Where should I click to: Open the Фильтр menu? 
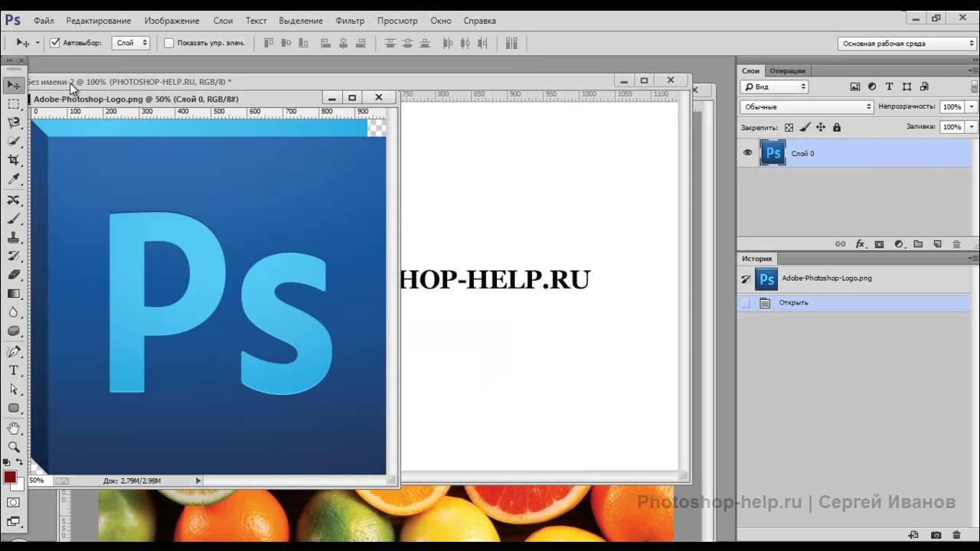pos(350,21)
